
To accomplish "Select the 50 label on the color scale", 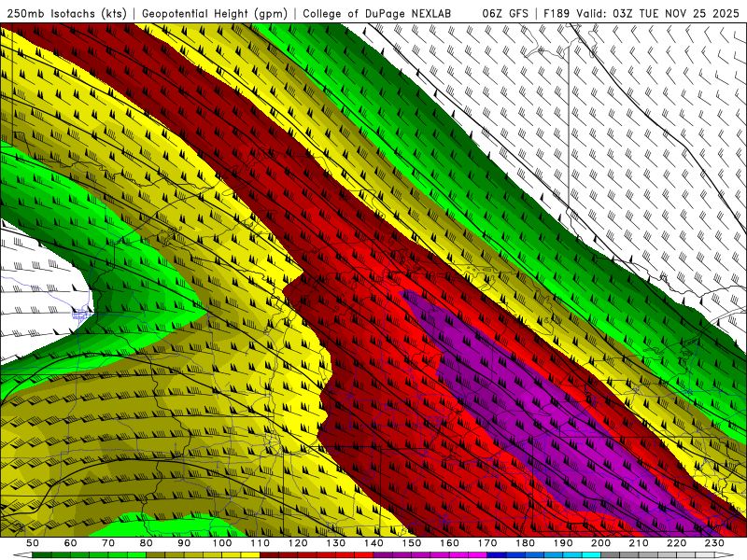I will [33, 543].
